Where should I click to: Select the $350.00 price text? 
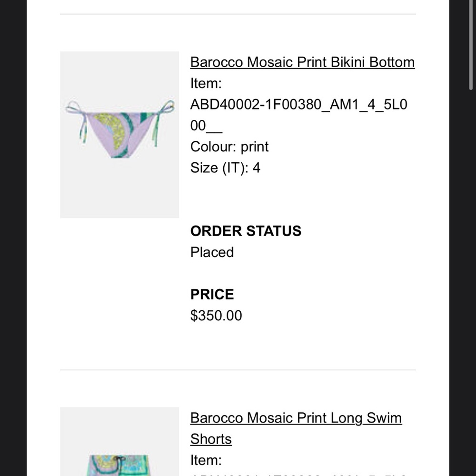[x=216, y=315]
